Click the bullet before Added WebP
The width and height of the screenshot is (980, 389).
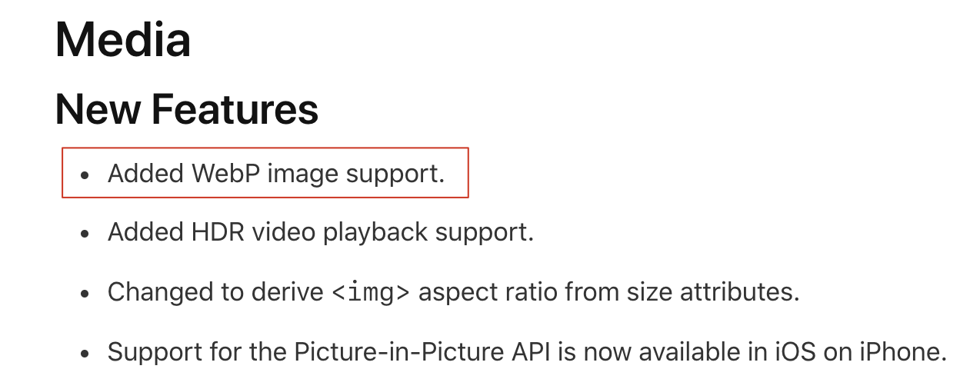[85, 175]
